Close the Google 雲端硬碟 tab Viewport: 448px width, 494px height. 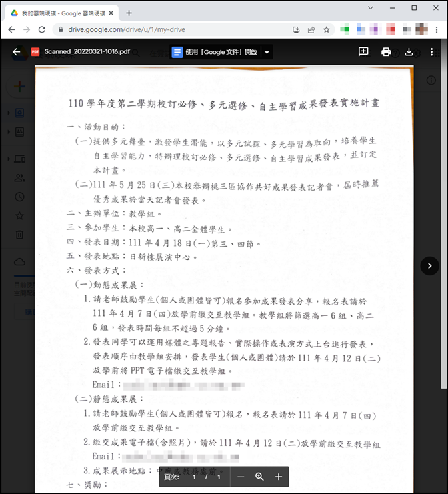111,13
